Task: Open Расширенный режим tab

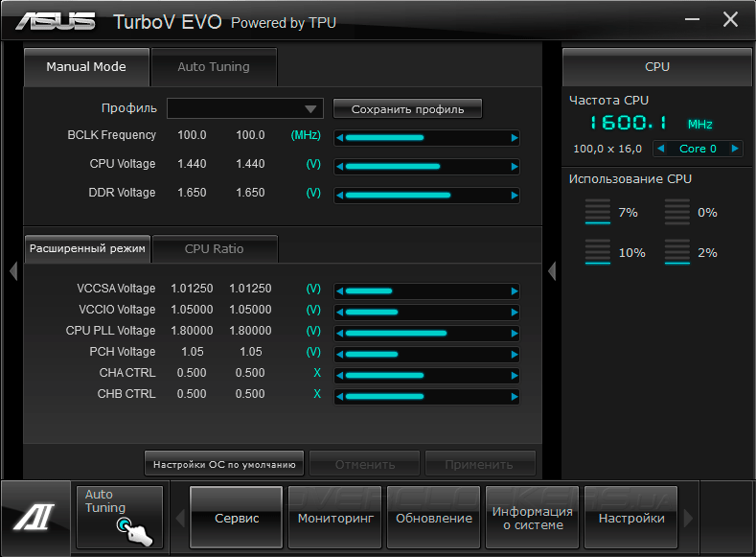Action: pyautogui.click(x=87, y=249)
